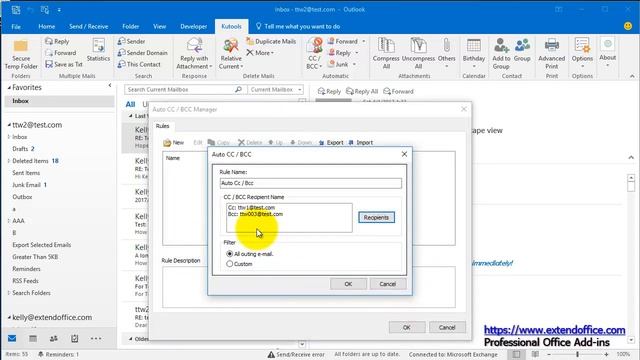
Task: Open Kutools Options
Action: (582, 54)
